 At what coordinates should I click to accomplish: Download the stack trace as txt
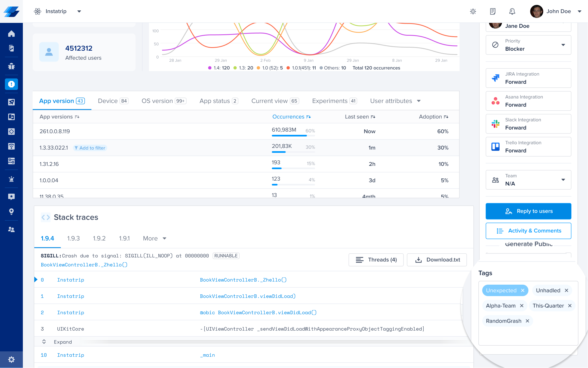[x=437, y=260]
